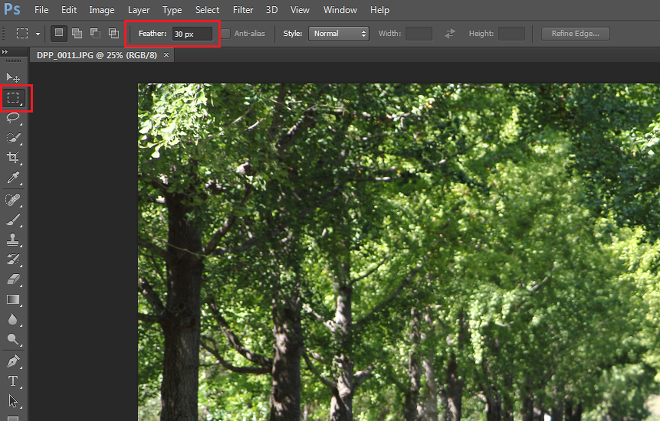Image resolution: width=660 pixels, height=421 pixels.
Task: Open the Filter menu
Action: pos(243,10)
